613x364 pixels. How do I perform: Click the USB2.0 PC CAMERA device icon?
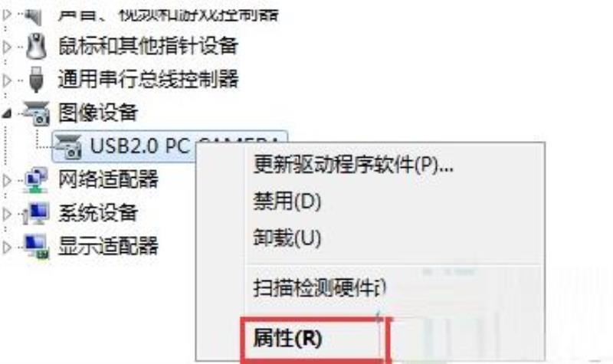(68, 146)
